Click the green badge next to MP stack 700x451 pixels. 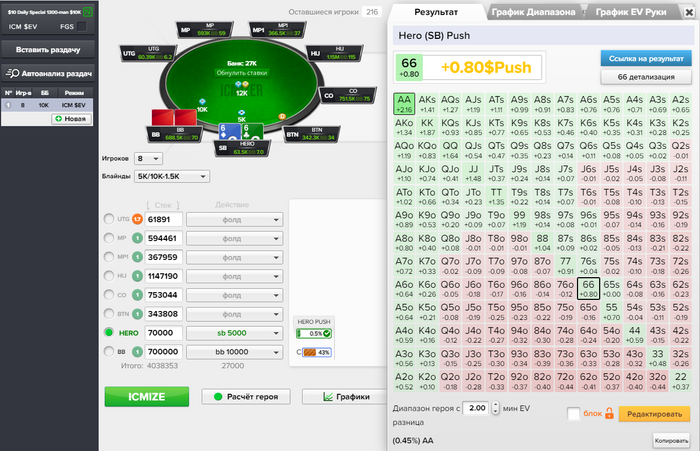[137, 238]
